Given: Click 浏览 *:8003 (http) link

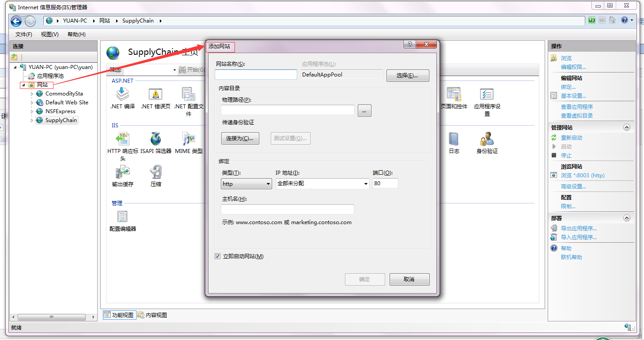Looking at the screenshot, I should (x=583, y=176).
